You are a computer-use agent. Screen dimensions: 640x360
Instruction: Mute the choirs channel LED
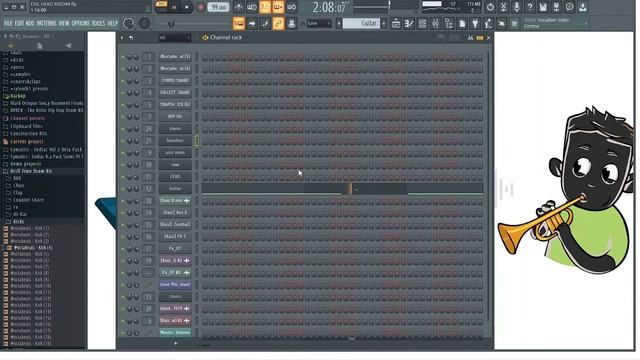tap(122, 297)
